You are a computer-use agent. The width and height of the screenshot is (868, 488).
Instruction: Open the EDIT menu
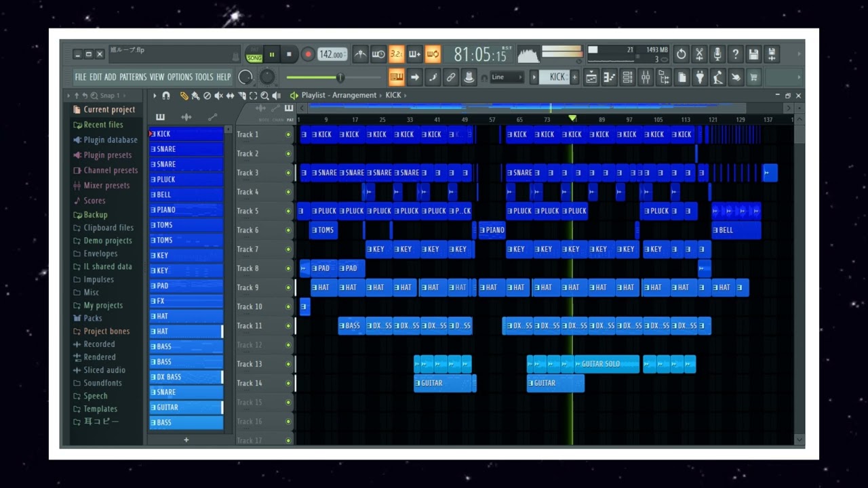[96, 77]
